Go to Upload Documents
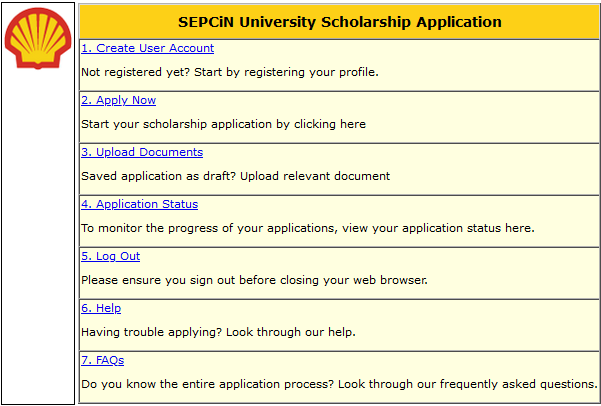601x406 pixels. point(142,152)
